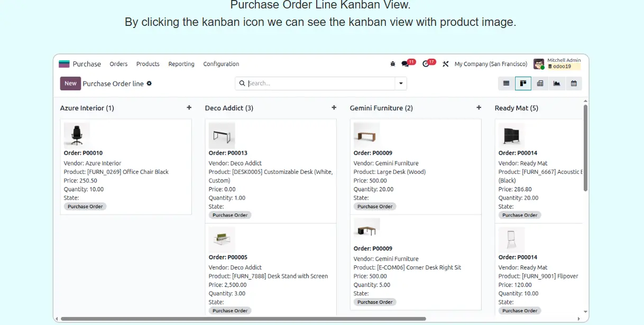
Task: Switch to pivot table view
Action: pos(540,83)
